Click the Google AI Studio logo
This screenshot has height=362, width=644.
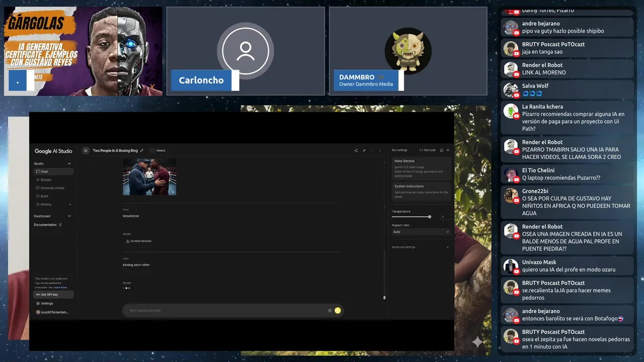tap(53, 151)
